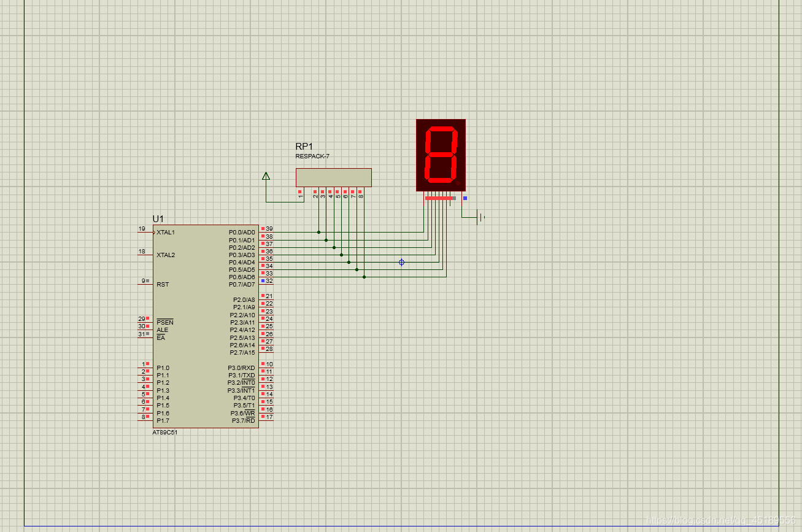Click the P1.0 pin label
Screen dimensions: 802x532
pos(163,368)
